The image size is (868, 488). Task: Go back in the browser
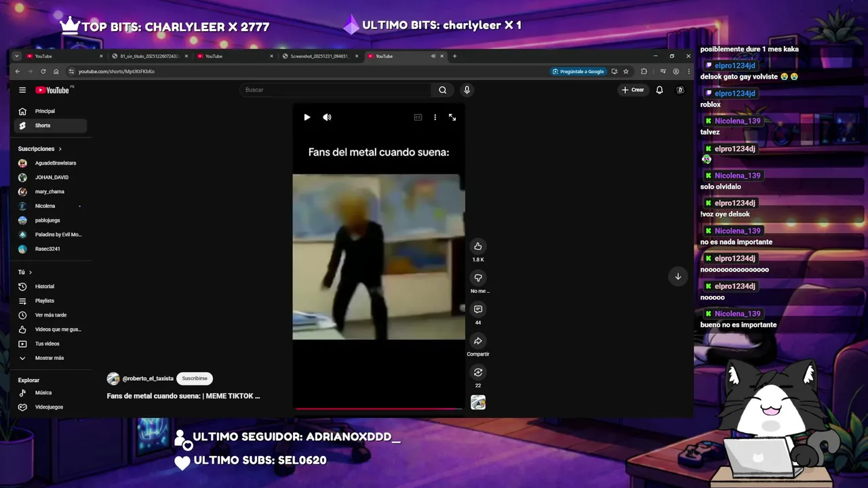coord(18,71)
